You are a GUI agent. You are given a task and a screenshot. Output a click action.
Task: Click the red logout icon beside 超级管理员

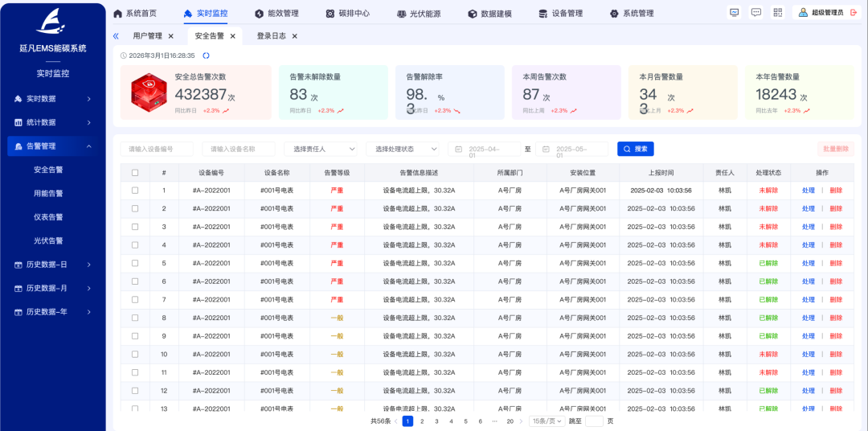854,13
